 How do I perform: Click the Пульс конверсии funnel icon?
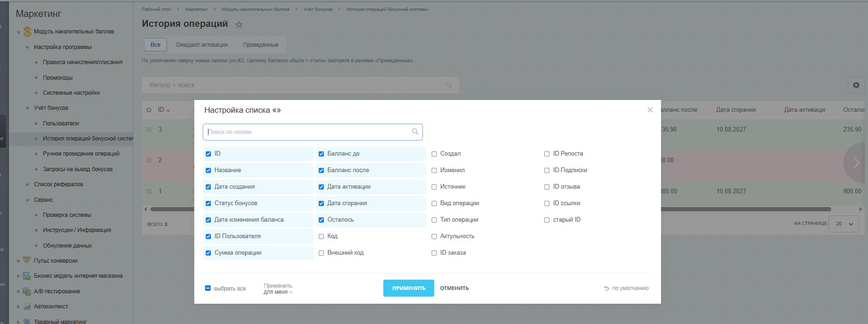click(x=27, y=260)
